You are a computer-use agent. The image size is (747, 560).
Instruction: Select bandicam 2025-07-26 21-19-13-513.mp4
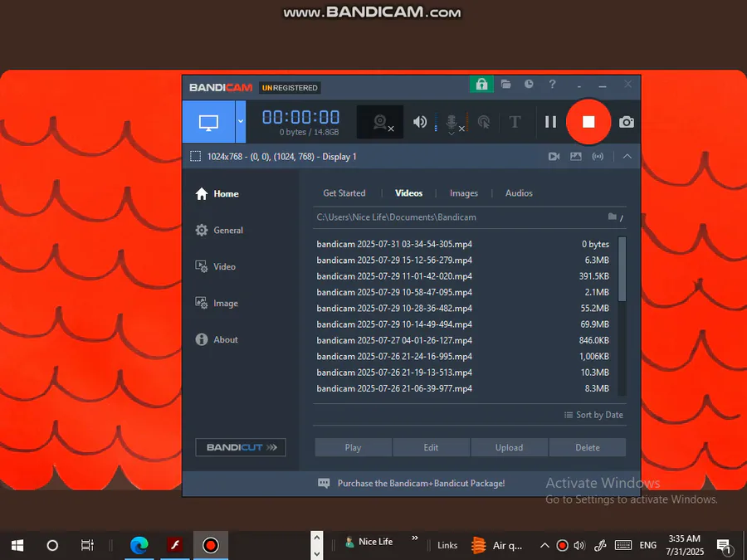(x=462, y=373)
